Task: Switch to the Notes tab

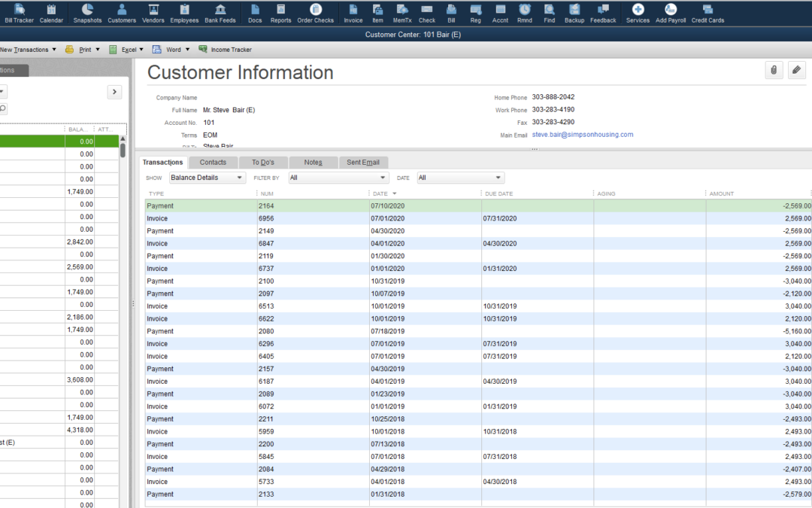Action: (x=313, y=163)
